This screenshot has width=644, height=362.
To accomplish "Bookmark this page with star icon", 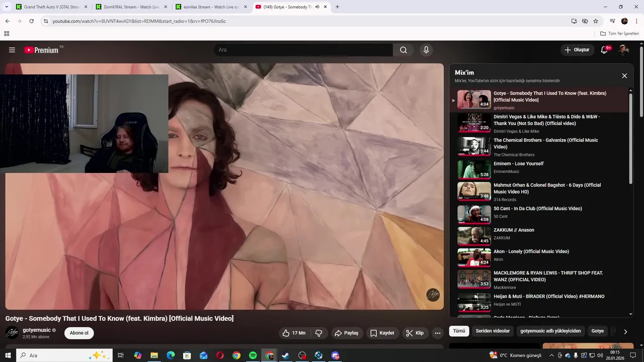I will click(596, 21).
